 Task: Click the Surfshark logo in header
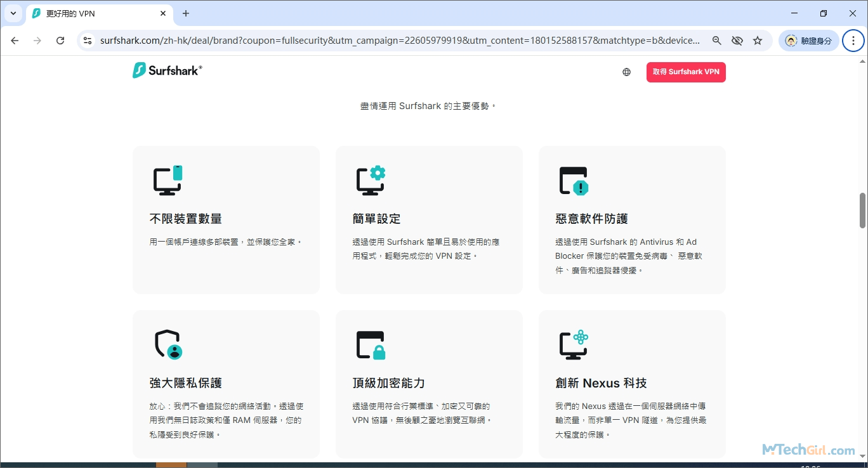(x=167, y=70)
